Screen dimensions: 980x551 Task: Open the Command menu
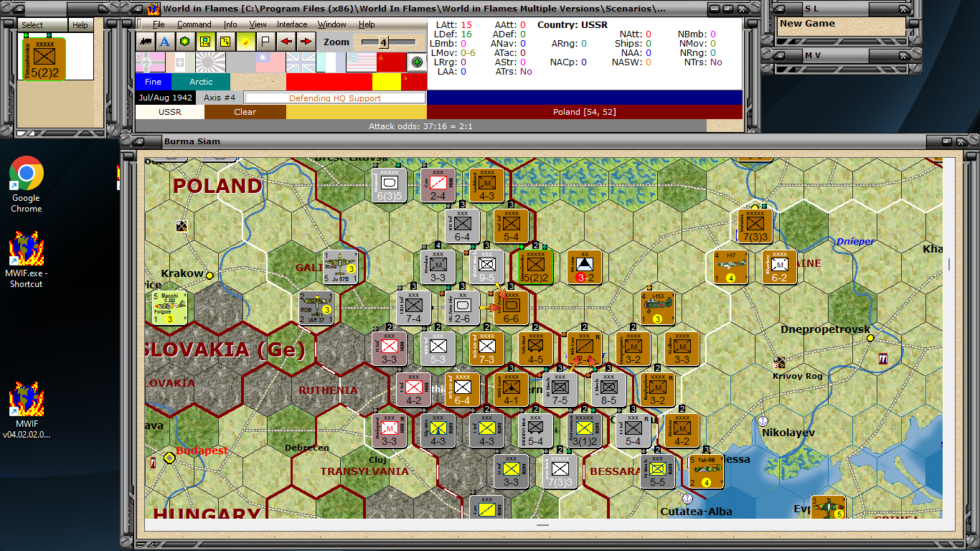(194, 24)
